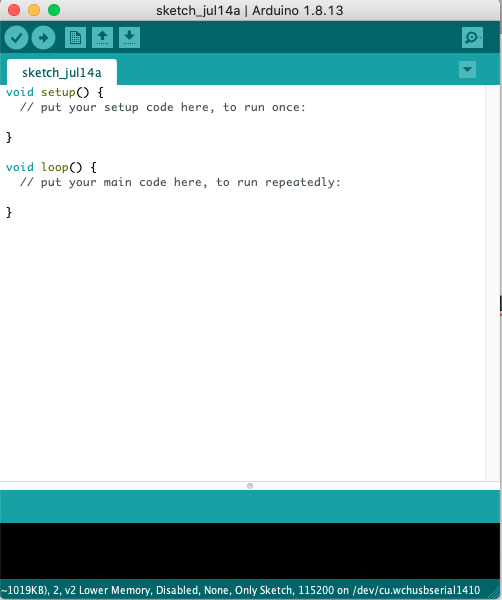This screenshot has height=600, width=502.
Task: Close the Arduino window
Action: tap(14, 10)
